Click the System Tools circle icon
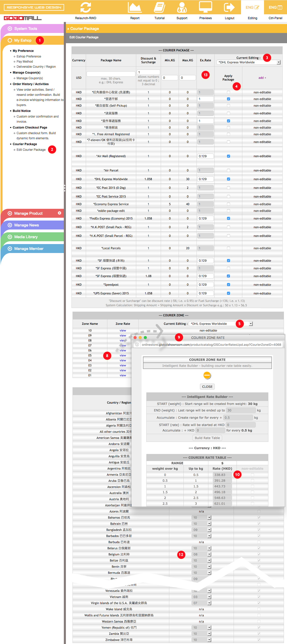This screenshot has height=644, width=287. click(x=10, y=29)
